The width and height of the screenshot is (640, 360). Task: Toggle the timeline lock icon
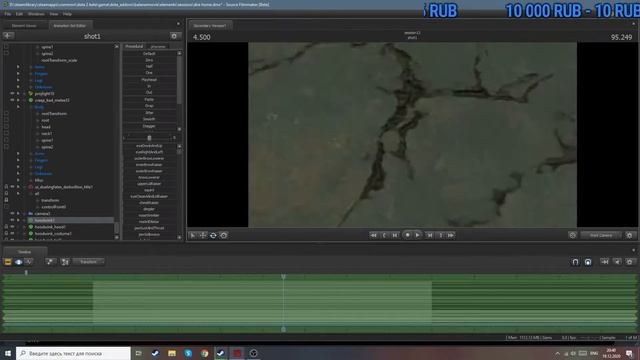pyautogui.click(x=588, y=262)
